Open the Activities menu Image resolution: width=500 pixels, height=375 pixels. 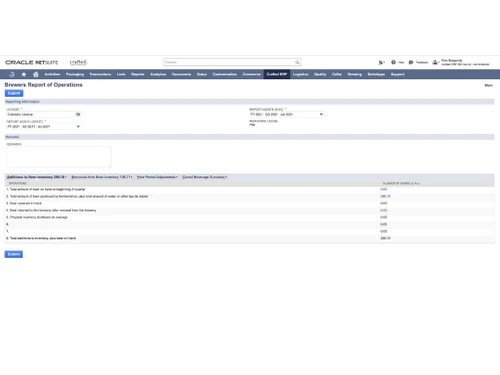tap(52, 74)
